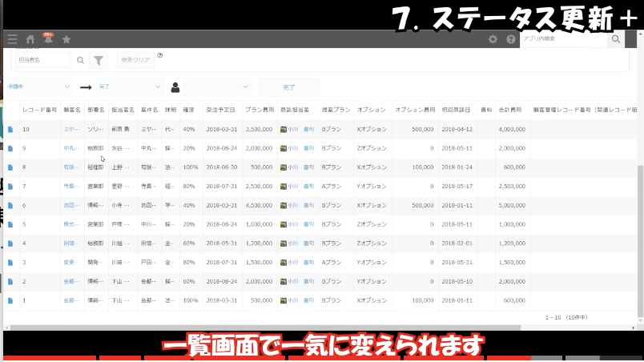The height and width of the screenshot is (362, 644).
Task: Click the 合計費用 column header
Action: pos(510,110)
